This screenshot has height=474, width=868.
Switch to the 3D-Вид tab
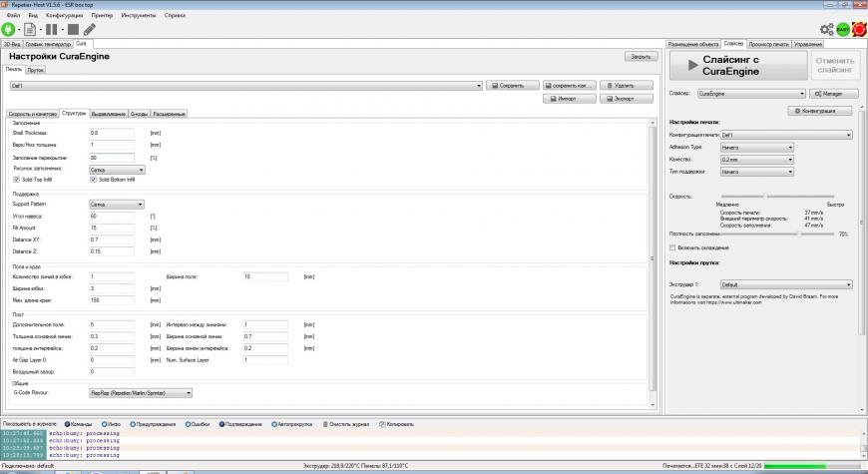tap(12, 44)
